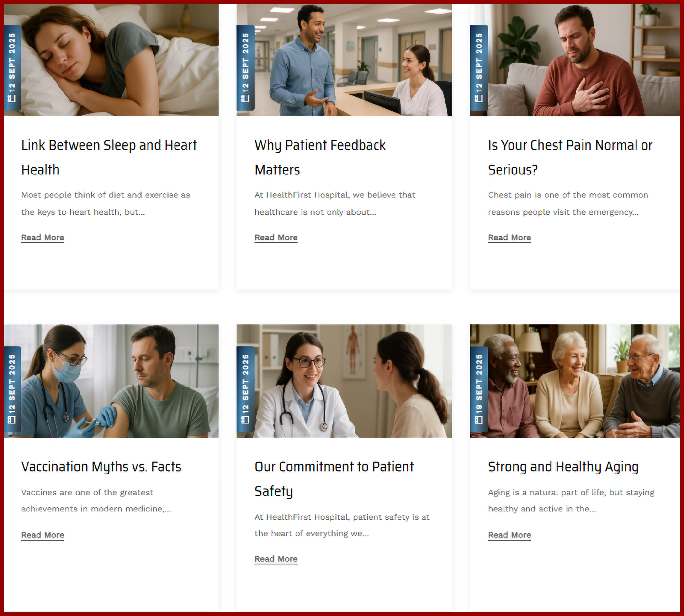This screenshot has height=616, width=684.
Task: Open Read More under Link Between Sleep article
Action: [43, 238]
